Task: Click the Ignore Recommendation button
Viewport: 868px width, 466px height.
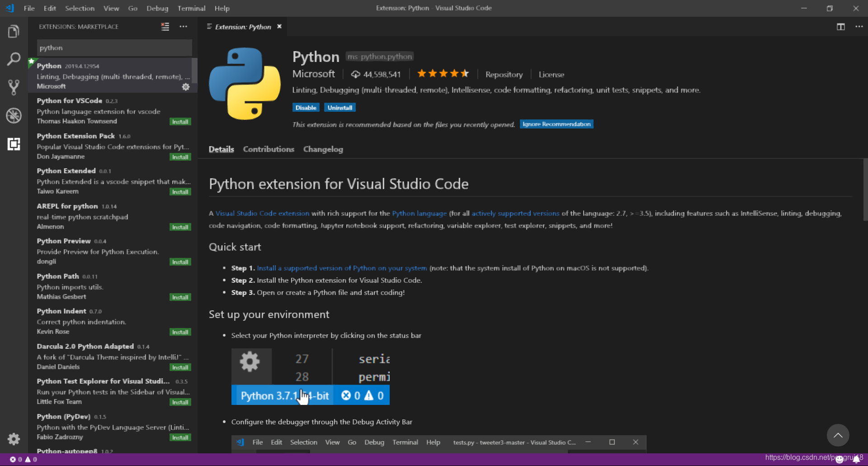Action: (556, 124)
